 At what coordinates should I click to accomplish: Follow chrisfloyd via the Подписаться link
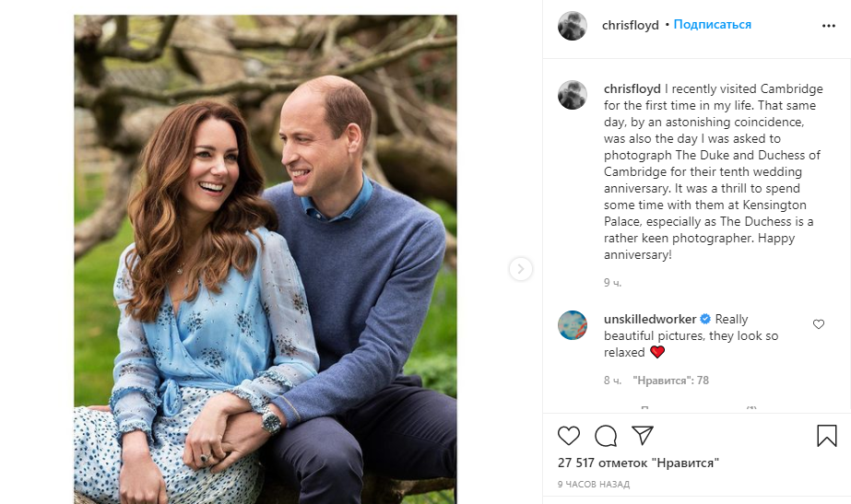click(x=712, y=25)
